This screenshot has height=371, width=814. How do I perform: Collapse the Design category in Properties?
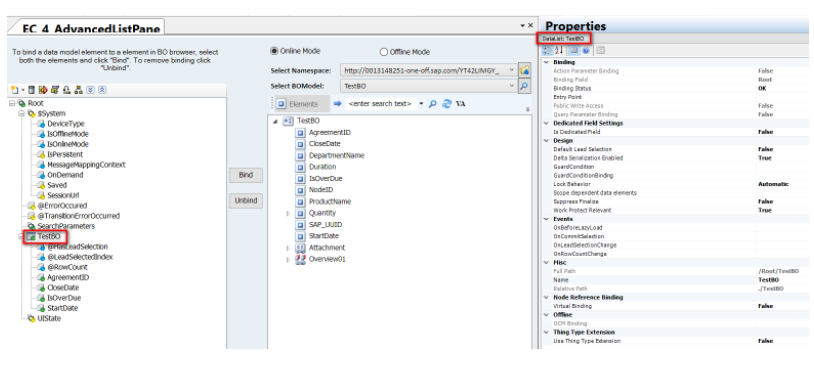tap(546, 141)
